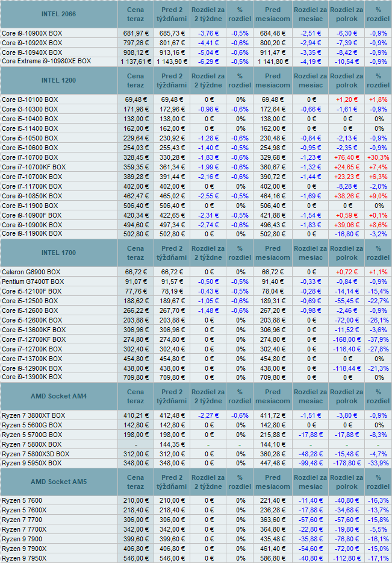Click the +30,3% percentage cell

(378, 157)
